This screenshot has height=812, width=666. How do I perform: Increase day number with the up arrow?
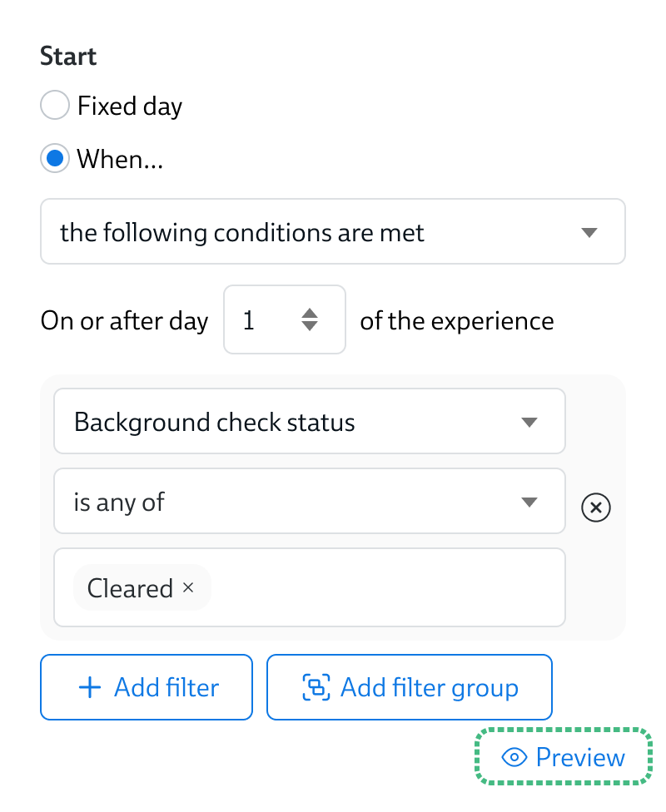(310, 314)
